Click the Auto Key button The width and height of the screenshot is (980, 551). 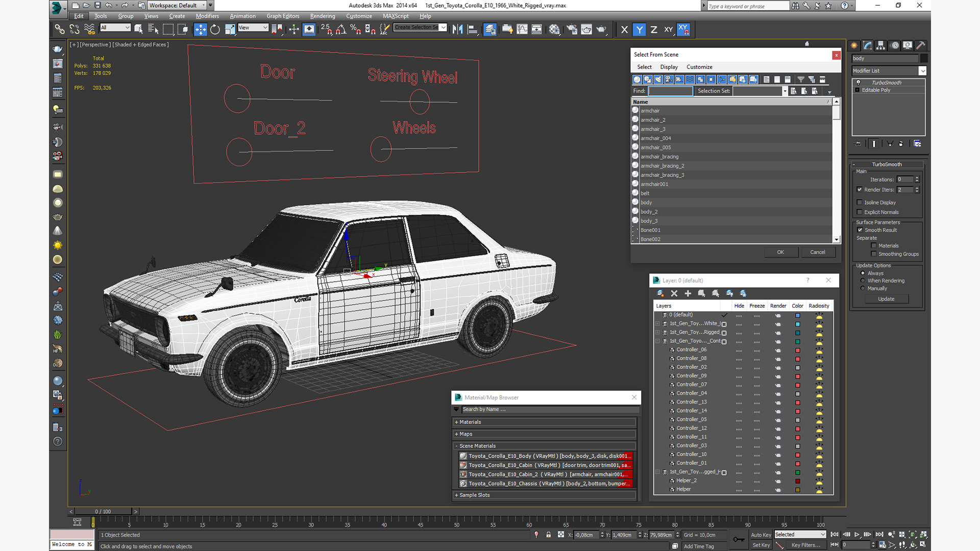[761, 535]
